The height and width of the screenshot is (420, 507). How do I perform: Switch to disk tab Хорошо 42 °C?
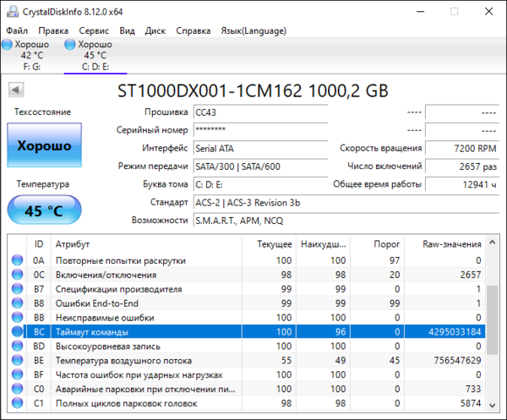coord(32,55)
